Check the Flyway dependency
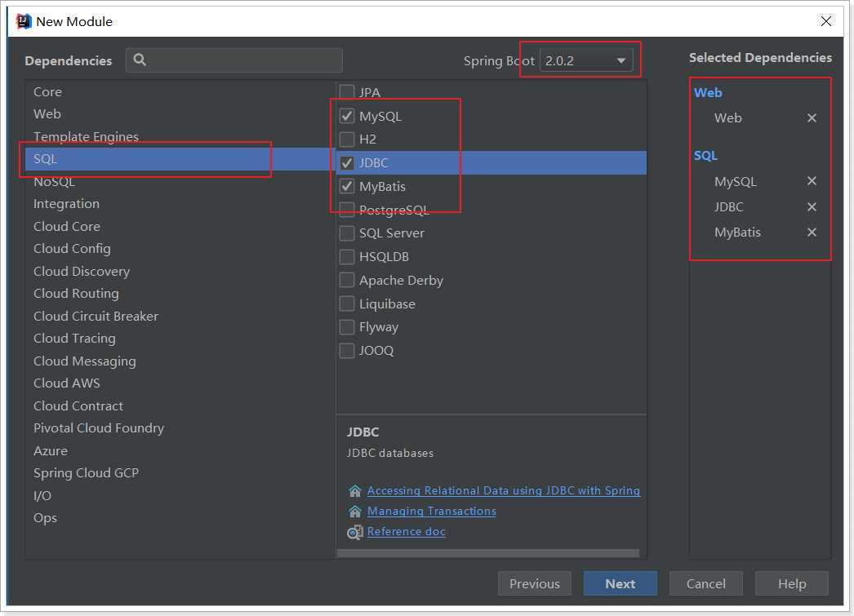Screen dimensions: 854x616 click(x=347, y=327)
